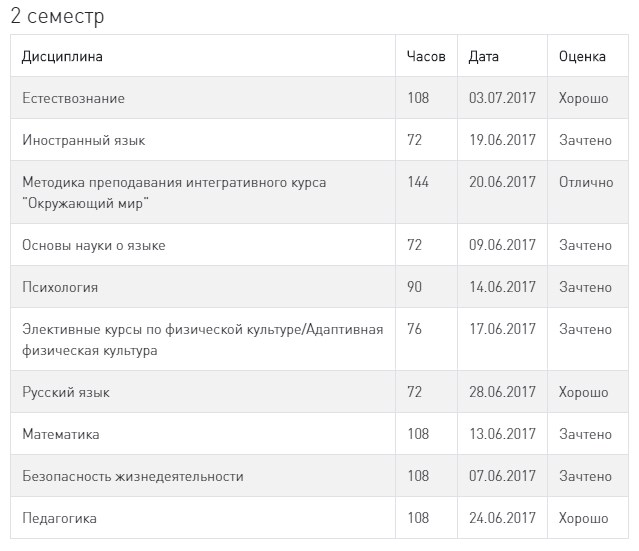Select the "Иностранный язык" discipline row

pos(84,140)
